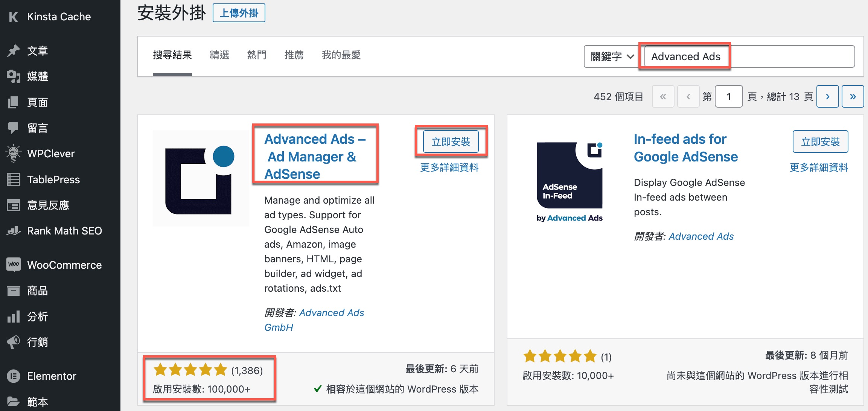Install In-feed ads for Google AdSense plugin
Screen dimensions: 868x411
click(821, 142)
